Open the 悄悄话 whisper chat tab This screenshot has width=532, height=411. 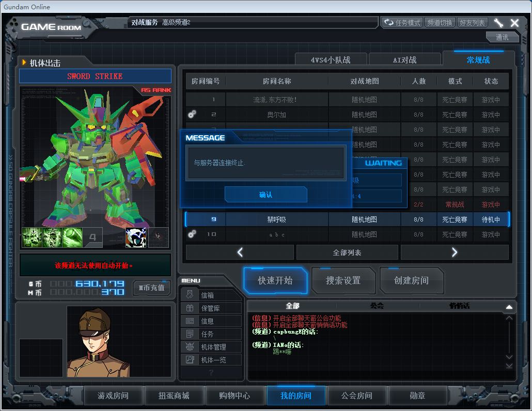tap(460, 306)
